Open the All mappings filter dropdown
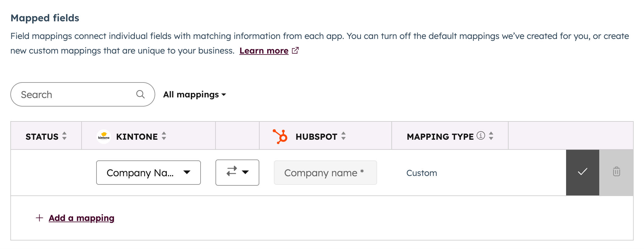This screenshot has width=644, height=249. [x=194, y=95]
